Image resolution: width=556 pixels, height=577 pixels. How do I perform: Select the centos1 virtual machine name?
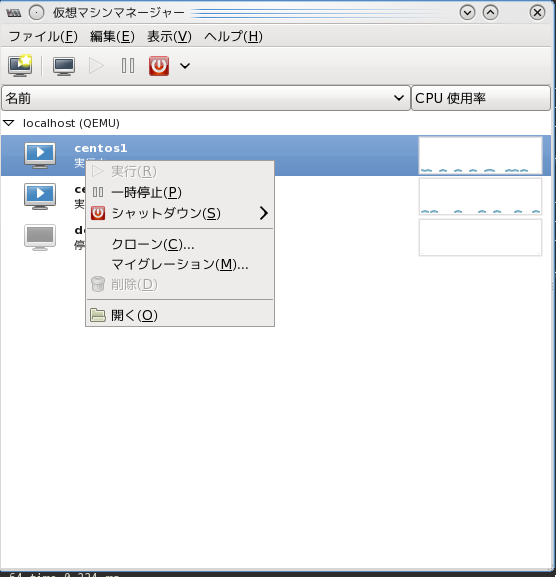[101, 148]
